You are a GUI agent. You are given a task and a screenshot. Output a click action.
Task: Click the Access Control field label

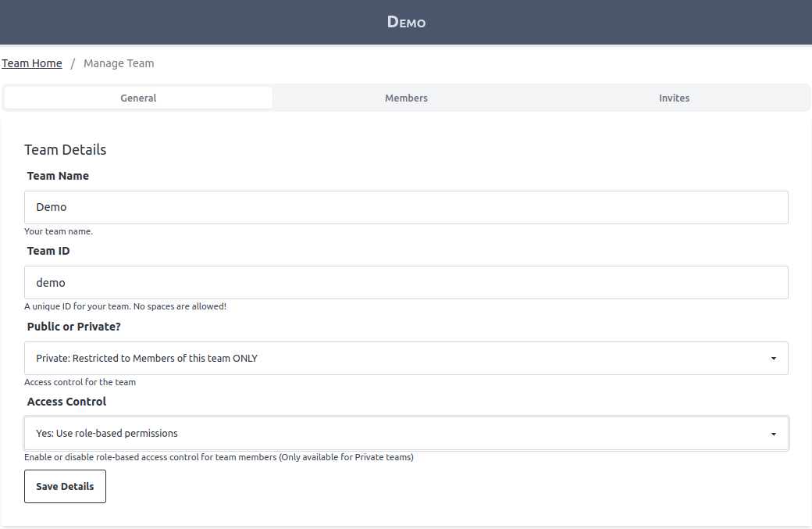click(x=66, y=402)
